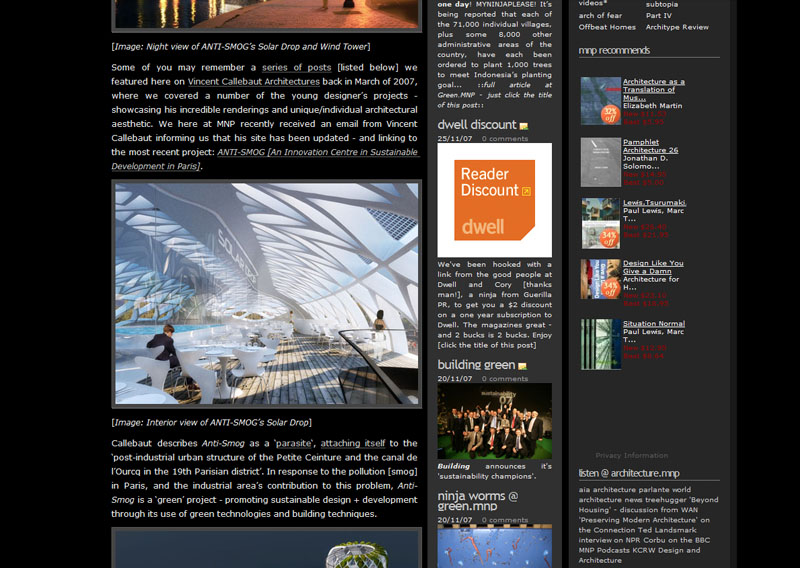
Task: Open the 'ninja worms @ green.mnp' post title
Action: 477,501
